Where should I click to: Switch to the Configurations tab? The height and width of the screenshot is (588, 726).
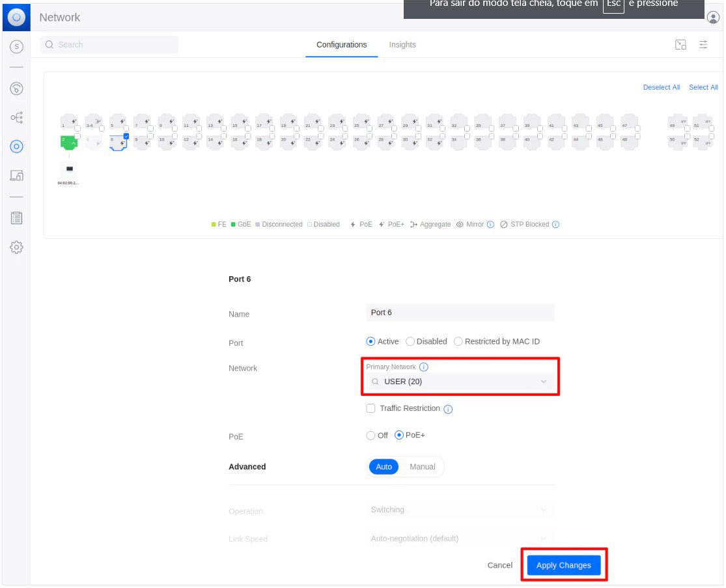341,45
